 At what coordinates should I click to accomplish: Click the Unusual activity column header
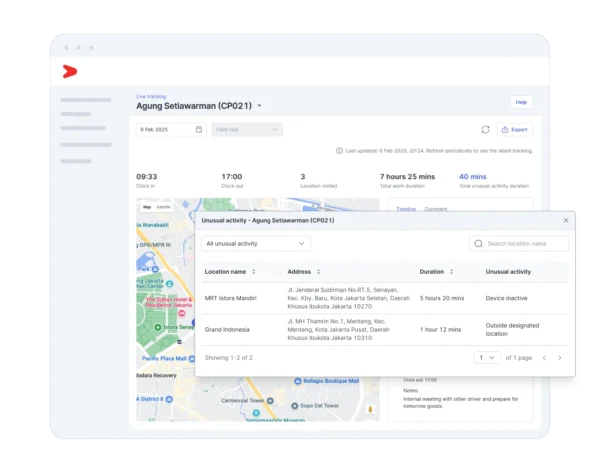508,272
